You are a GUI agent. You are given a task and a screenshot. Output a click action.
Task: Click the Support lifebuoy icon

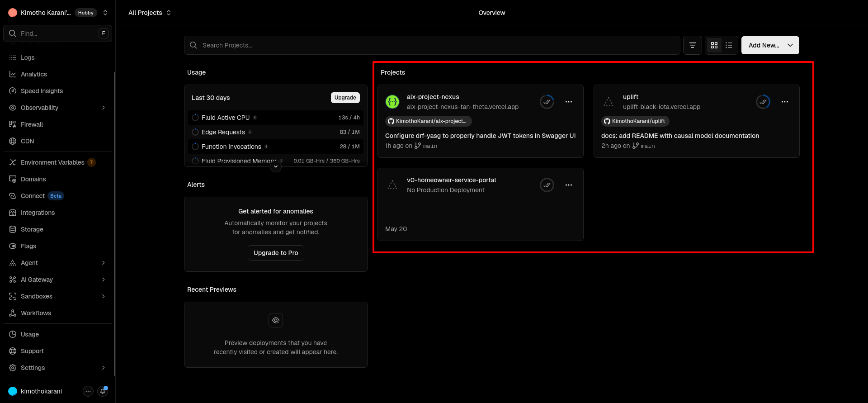[x=13, y=351]
